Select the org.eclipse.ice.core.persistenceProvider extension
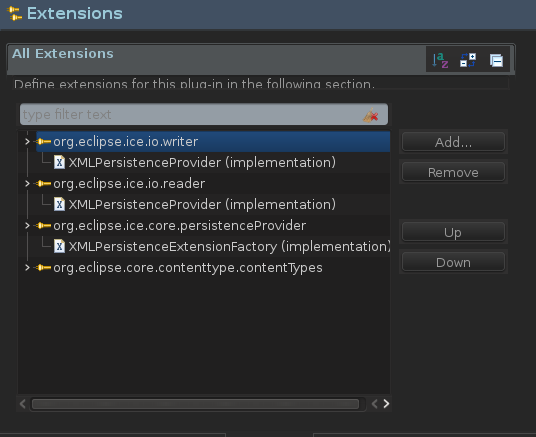Image resolution: width=536 pixels, height=437 pixels. pyautogui.click(x=179, y=226)
